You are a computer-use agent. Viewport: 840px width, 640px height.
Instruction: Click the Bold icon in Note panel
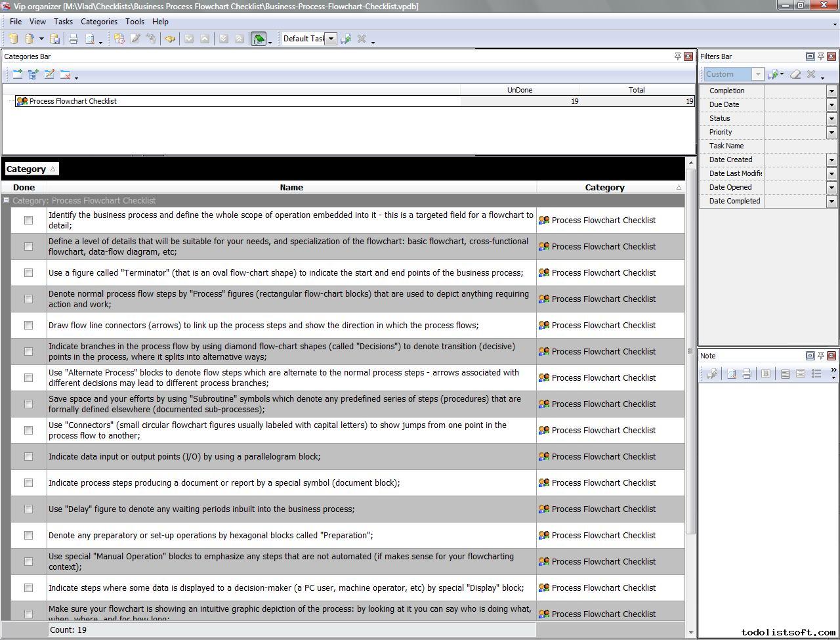pos(765,373)
